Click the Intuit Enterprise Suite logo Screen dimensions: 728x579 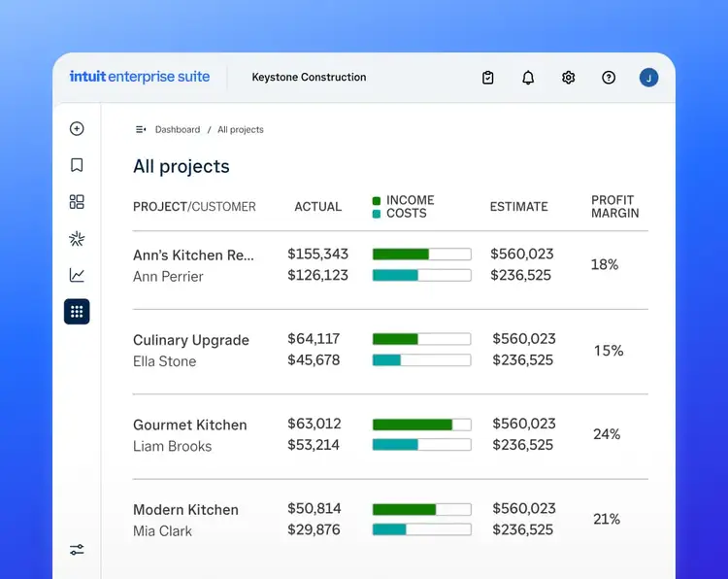pos(140,77)
